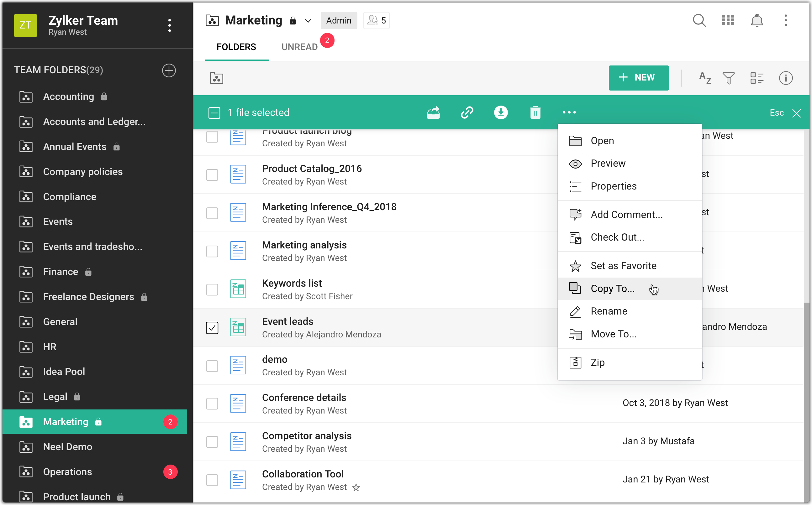The height and width of the screenshot is (505, 812).
Task: Click the copy link icon
Action: click(x=467, y=112)
